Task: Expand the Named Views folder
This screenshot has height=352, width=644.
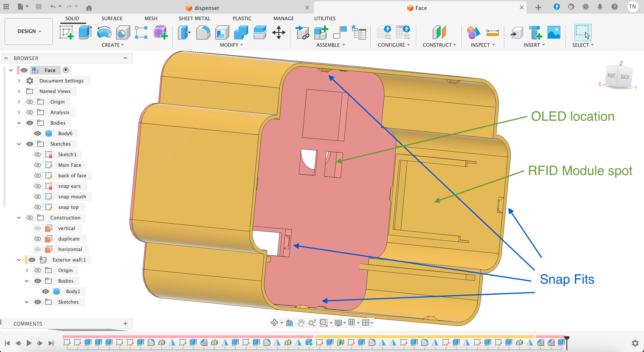Action: click(19, 91)
